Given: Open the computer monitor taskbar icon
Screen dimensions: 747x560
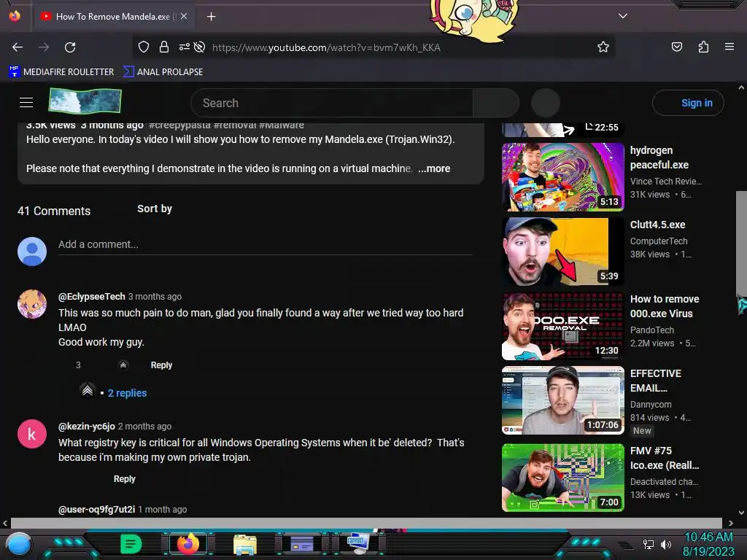Looking at the screenshot, I should [x=357, y=542].
